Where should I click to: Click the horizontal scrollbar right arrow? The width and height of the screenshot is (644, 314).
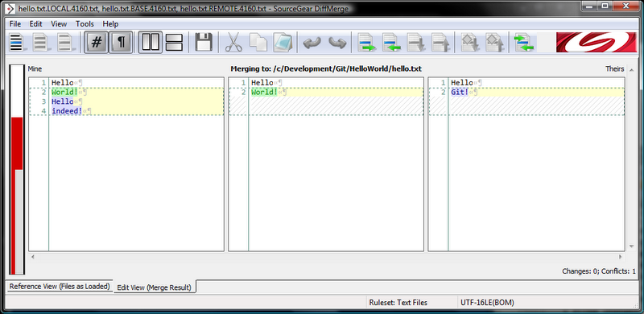coord(621,257)
